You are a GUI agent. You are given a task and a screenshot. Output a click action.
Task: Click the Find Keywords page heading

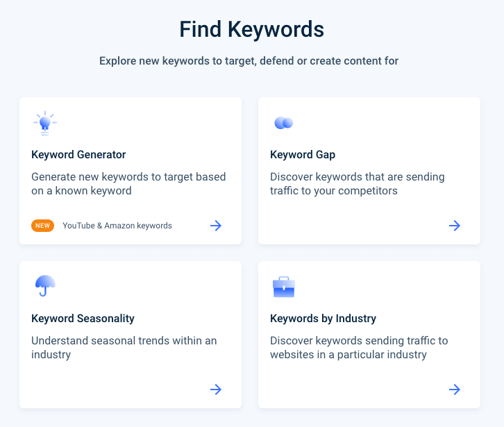252,29
